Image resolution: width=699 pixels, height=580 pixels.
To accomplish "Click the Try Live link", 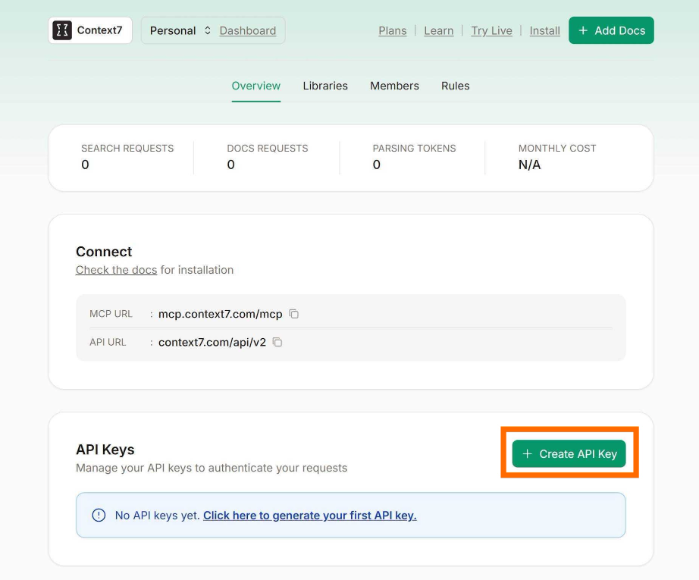I will coord(491,31).
